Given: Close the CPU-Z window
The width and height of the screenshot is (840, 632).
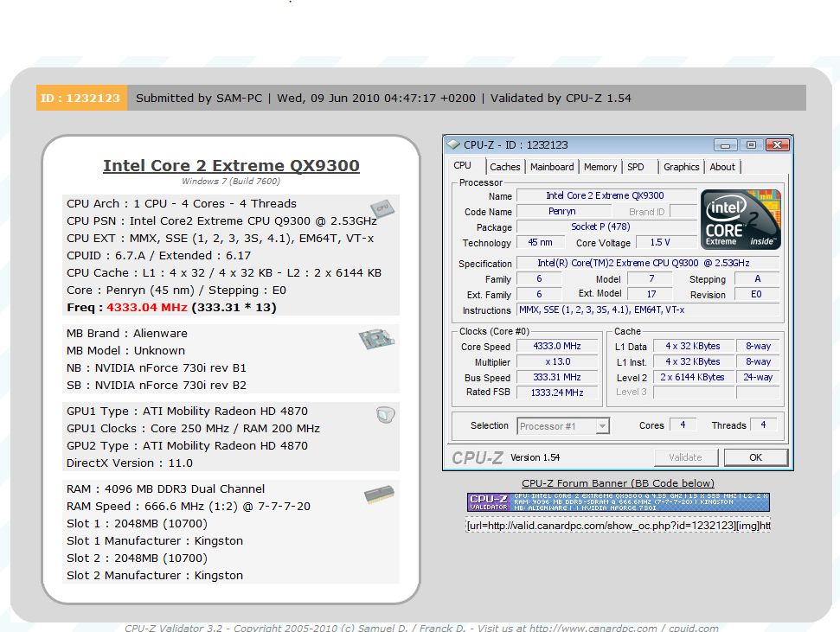Looking at the screenshot, I should click(x=778, y=145).
